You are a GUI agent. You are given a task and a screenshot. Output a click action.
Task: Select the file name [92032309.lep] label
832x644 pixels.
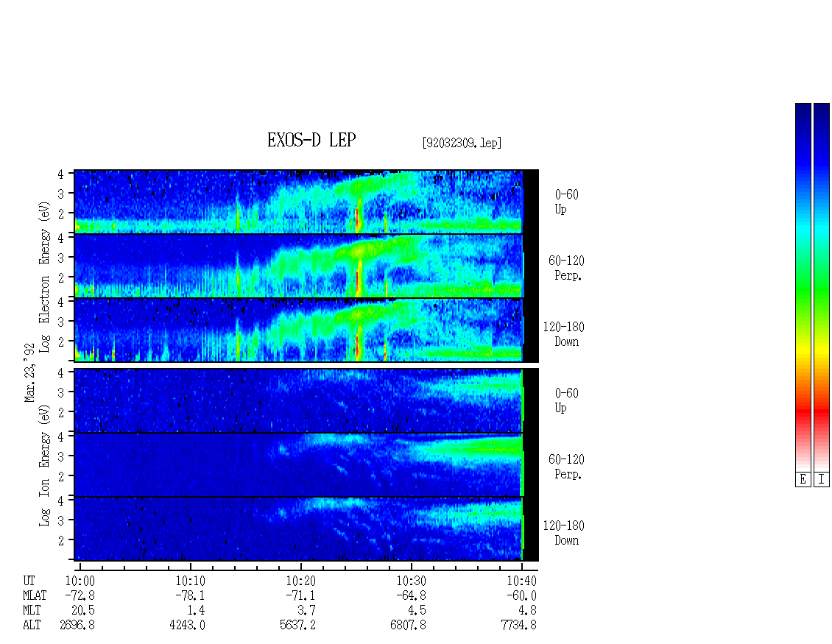tap(462, 143)
